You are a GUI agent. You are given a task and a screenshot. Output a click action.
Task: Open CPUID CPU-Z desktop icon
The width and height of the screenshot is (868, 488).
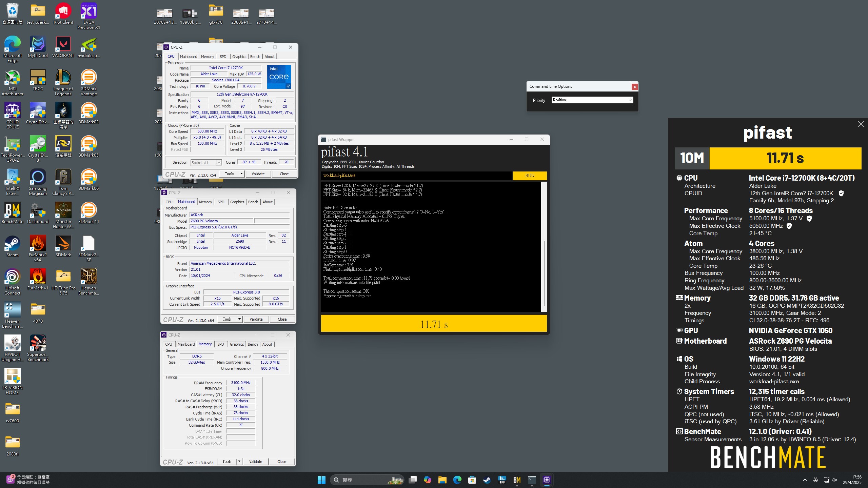(13, 116)
